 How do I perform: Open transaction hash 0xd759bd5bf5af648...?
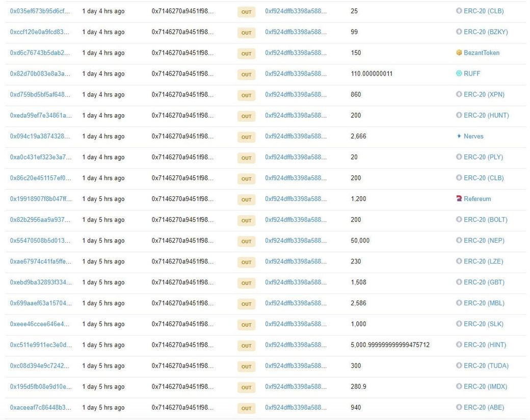[40, 95]
